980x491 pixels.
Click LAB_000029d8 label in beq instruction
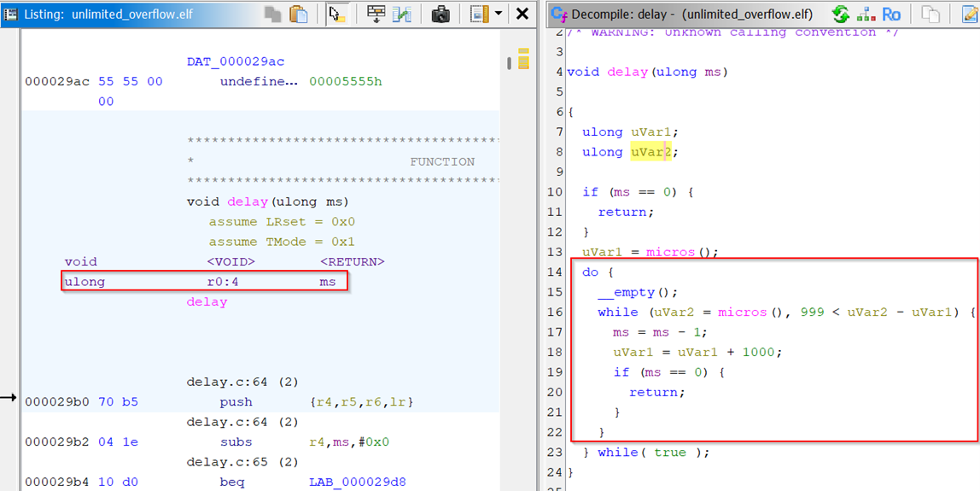(357, 482)
